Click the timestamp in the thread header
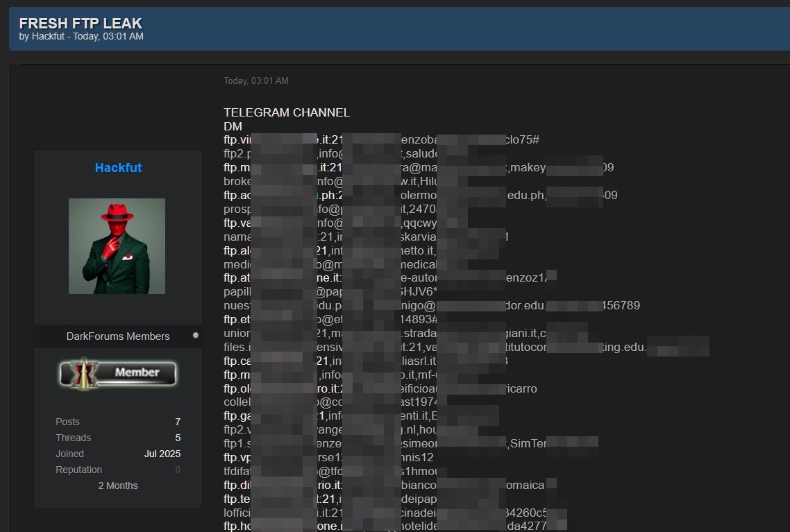The width and height of the screenshot is (790, 532). pos(108,37)
